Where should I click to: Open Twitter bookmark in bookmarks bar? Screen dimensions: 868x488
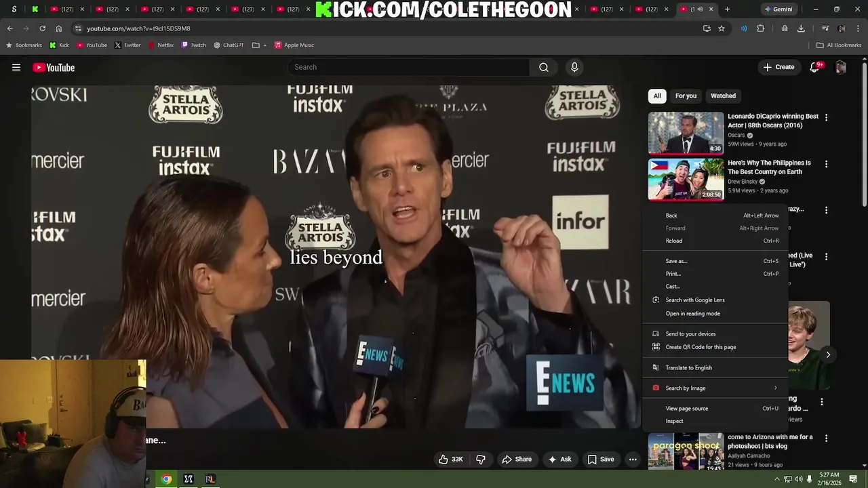pyautogui.click(x=127, y=45)
